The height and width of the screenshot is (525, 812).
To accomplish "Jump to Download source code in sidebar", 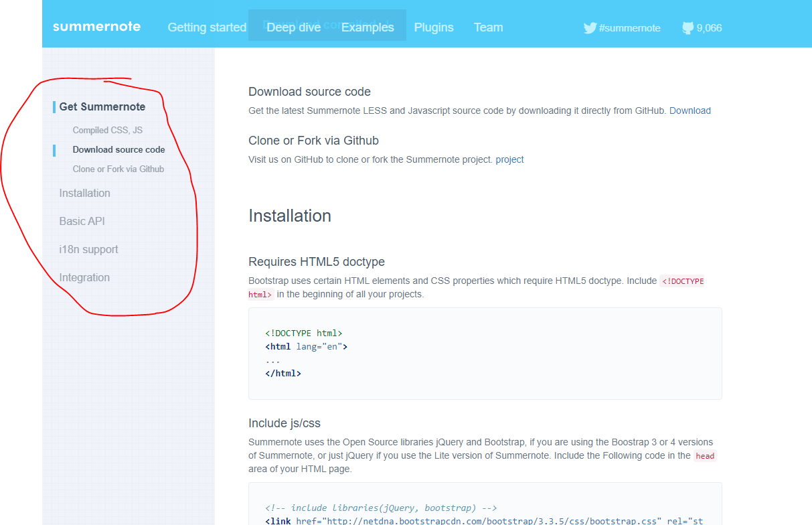I will pos(119,150).
